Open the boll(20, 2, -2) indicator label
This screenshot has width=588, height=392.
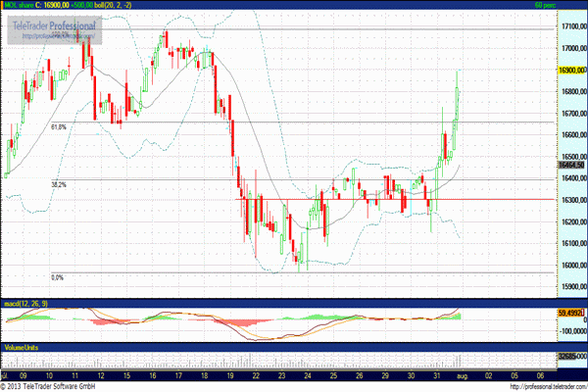115,6
